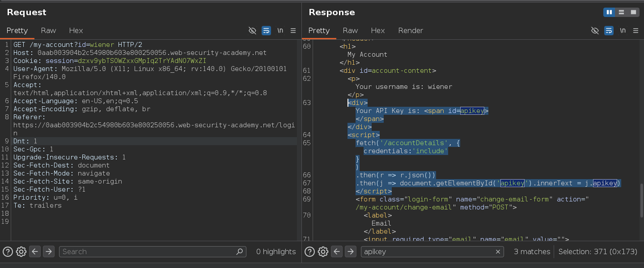Go to previous Request search match

(x=35, y=251)
